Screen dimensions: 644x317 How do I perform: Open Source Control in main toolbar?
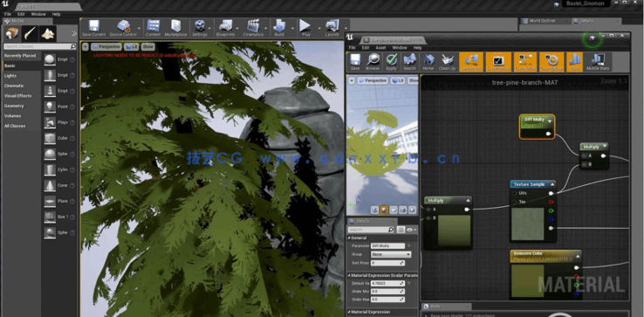tap(123, 28)
